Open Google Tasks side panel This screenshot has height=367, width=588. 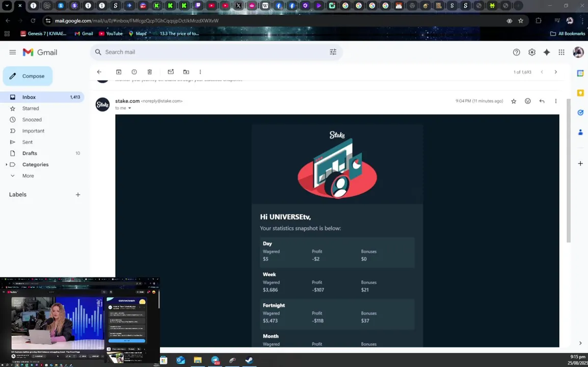point(580,113)
